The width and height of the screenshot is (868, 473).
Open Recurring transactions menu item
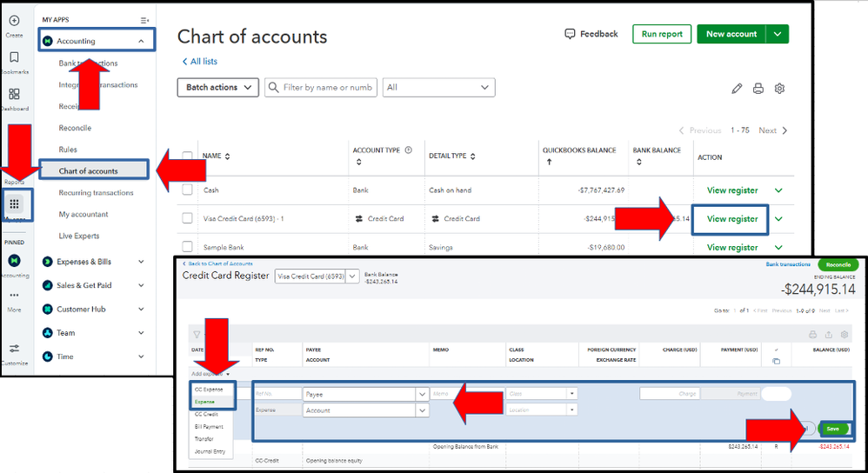click(x=96, y=192)
